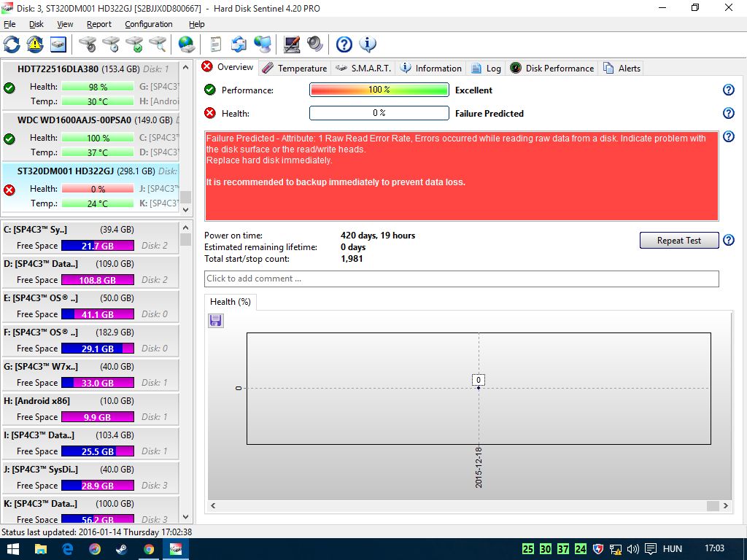This screenshot has height=560, width=747.
Task: Switch to the Temperature tab
Action: click(295, 68)
